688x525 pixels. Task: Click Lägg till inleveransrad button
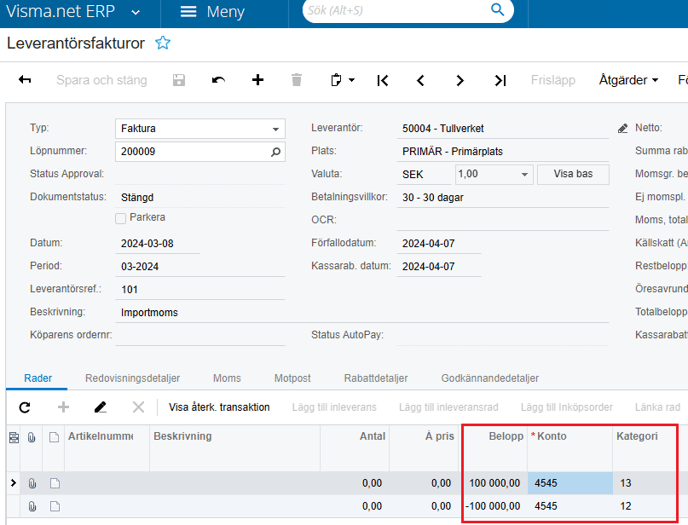click(448, 407)
